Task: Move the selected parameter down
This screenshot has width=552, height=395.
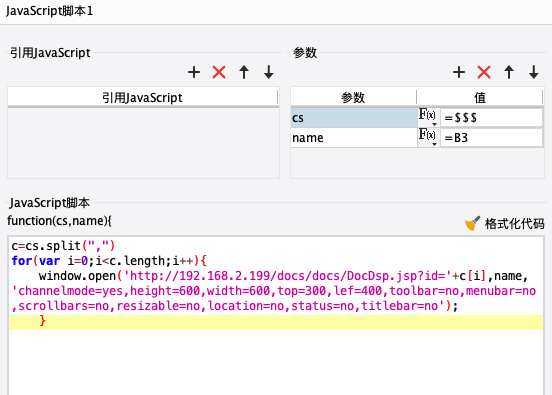Action: click(x=534, y=72)
